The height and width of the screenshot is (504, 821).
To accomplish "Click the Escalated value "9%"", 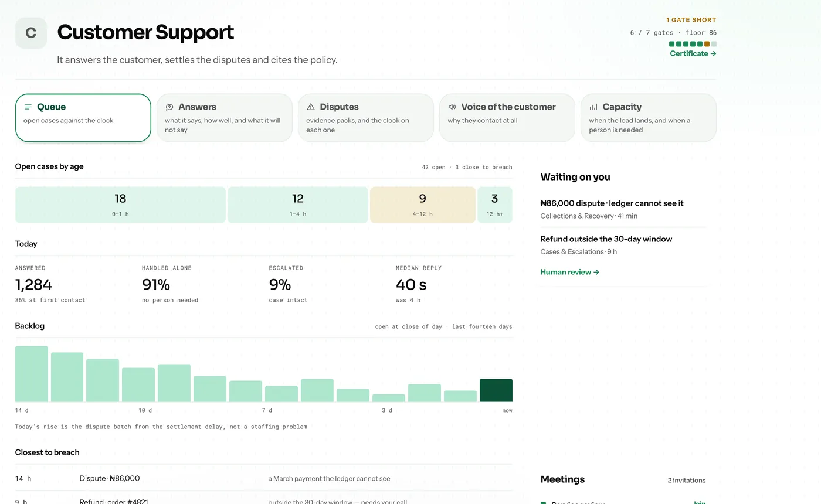I will (x=280, y=285).
